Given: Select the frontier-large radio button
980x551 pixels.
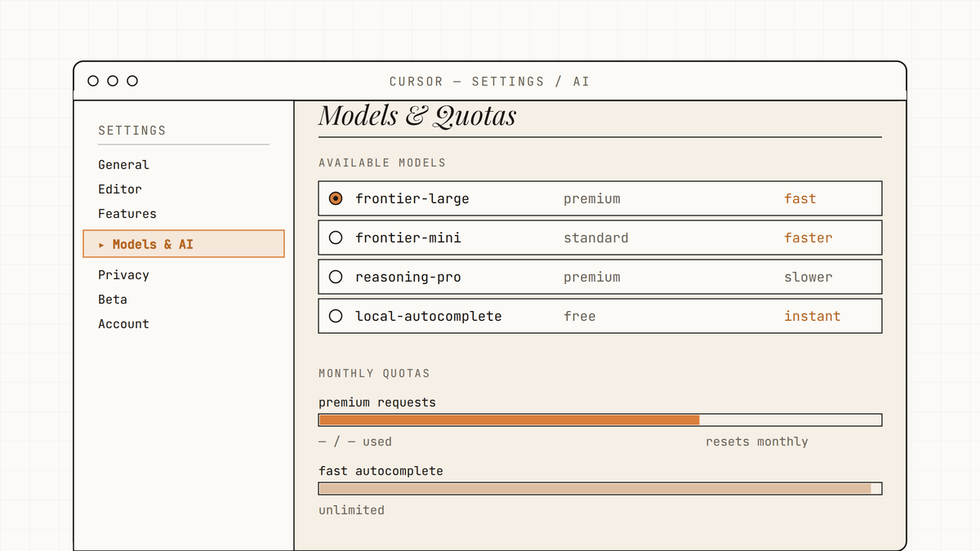Looking at the screenshot, I should point(335,198).
